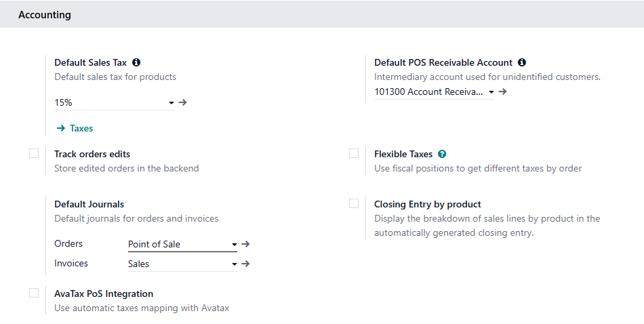Expand the Default Sales Tax dropdown caret
Image resolution: width=644 pixels, height=324 pixels.
click(x=171, y=103)
